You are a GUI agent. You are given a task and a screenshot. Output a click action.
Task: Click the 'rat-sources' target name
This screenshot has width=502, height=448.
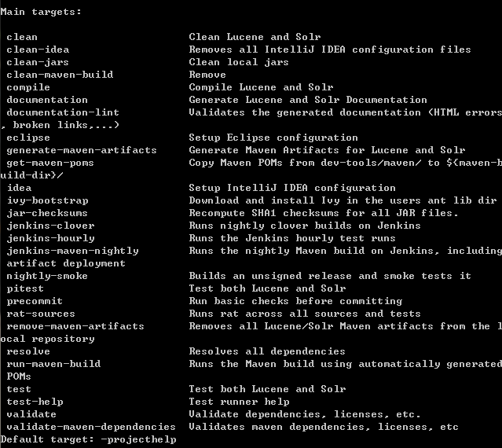41,314
